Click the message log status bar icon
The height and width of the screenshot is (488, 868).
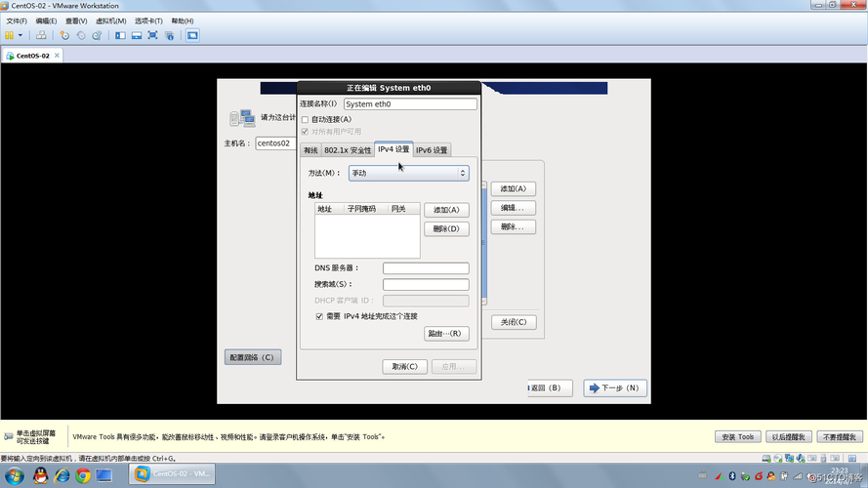point(852,458)
